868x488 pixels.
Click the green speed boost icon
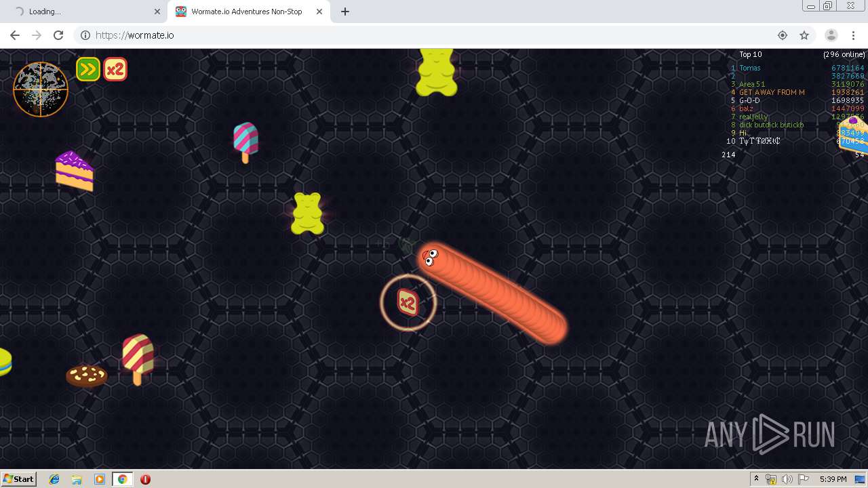(88, 69)
